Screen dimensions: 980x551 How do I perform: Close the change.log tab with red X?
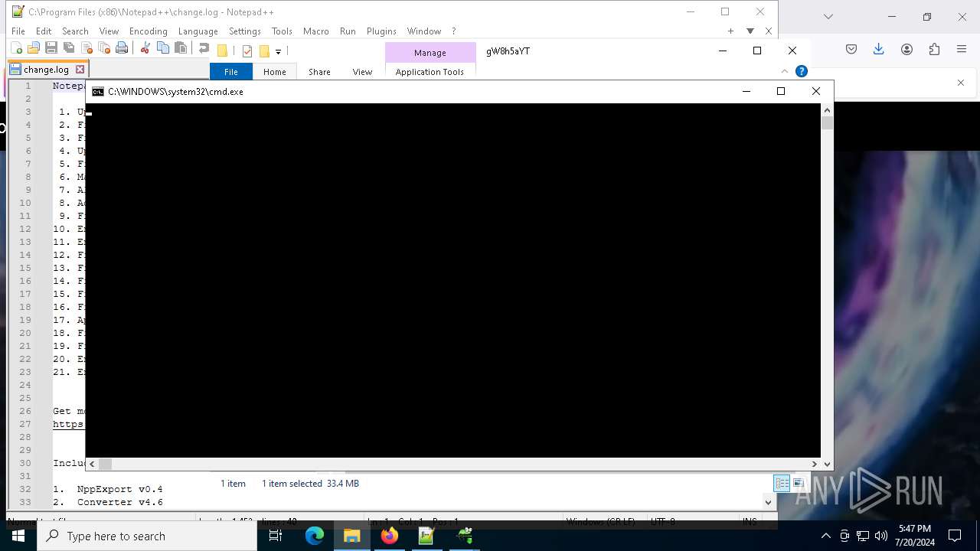point(80,70)
